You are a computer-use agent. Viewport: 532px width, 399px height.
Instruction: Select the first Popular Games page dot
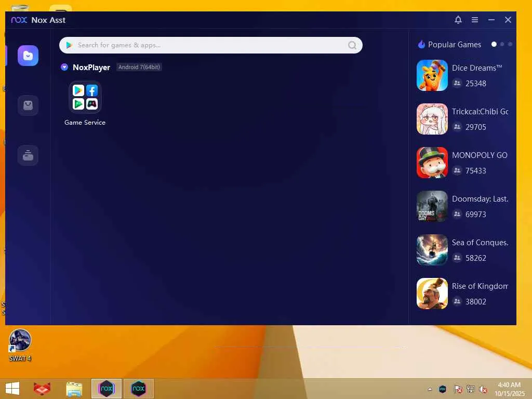[x=494, y=44]
